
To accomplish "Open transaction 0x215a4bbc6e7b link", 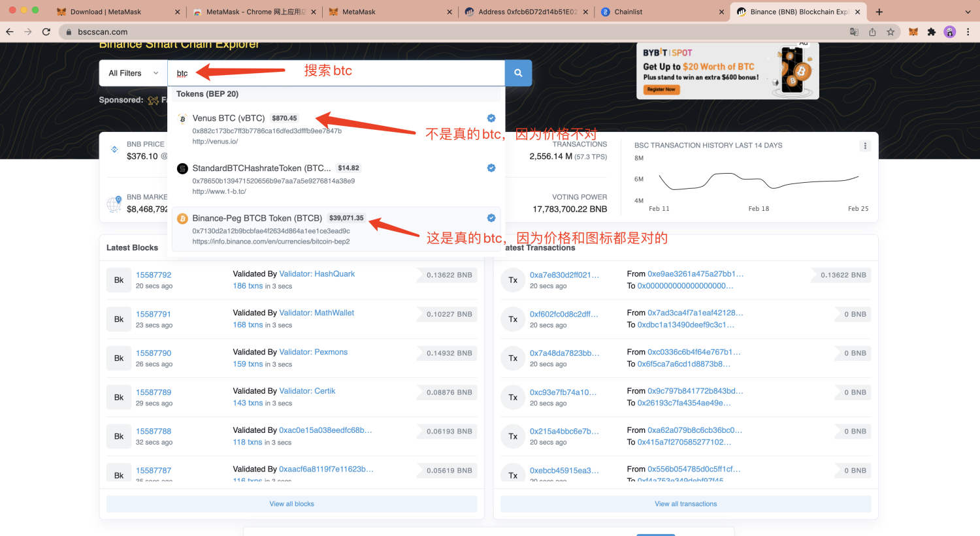I will pos(564,432).
